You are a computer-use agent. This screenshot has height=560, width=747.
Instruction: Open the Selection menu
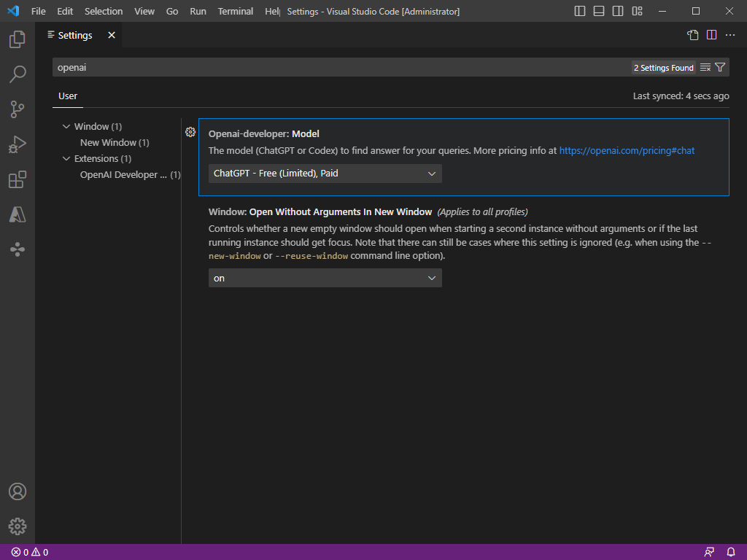(x=104, y=11)
